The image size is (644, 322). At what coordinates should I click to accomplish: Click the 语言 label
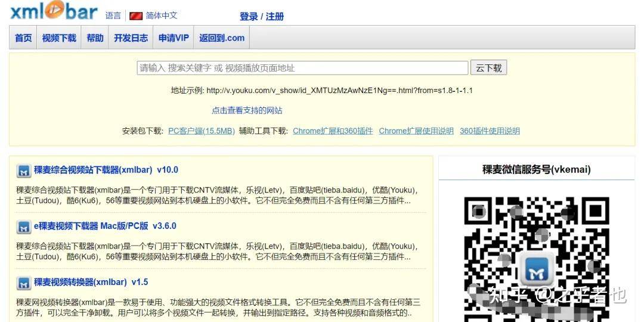pyautogui.click(x=113, y=16)
